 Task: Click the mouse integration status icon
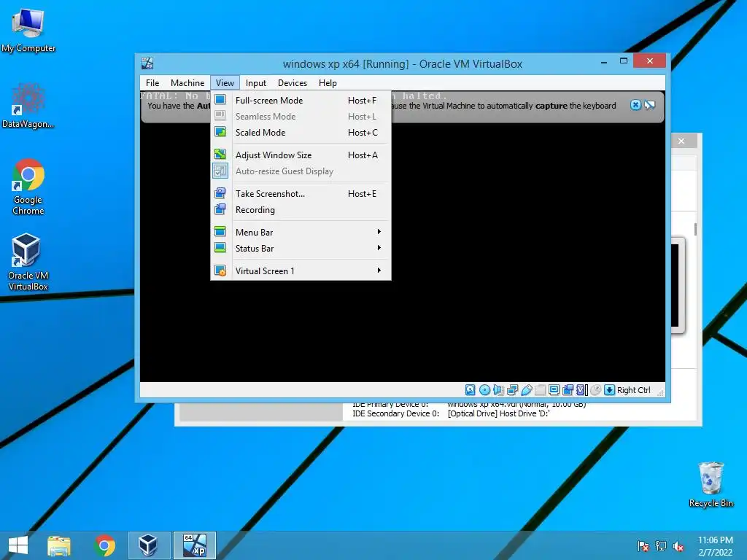pos(595,390)
